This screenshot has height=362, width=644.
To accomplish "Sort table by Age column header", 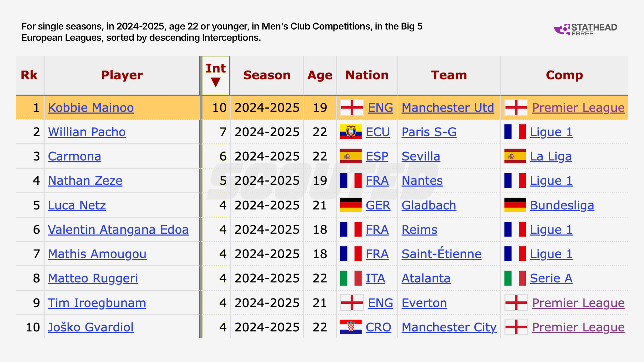I will 320,75.
